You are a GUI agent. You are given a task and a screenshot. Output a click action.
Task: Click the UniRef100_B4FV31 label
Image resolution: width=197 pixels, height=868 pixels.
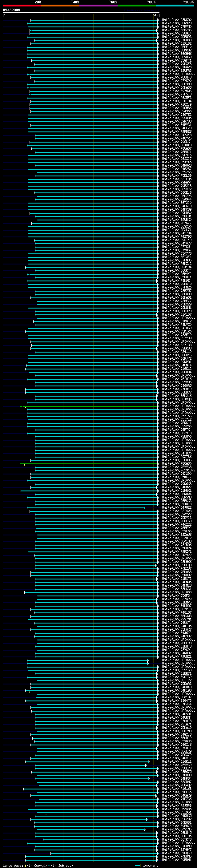click(x=176, y=125)
